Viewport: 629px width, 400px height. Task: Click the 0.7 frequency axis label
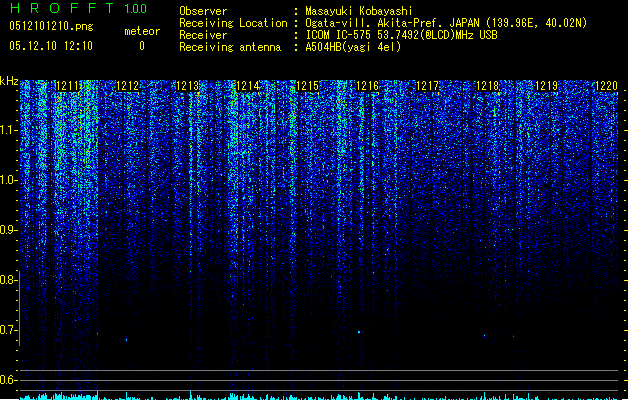(9, 330)
